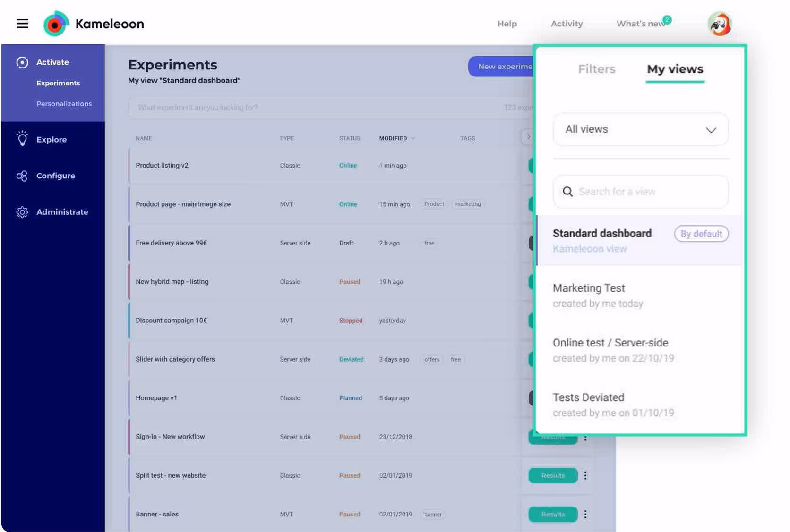Image resolution: width=790 pixels, height=532 pixels.
Task: Open the hamburger menu
Action: pyautogui.click(x=22, y=24)
